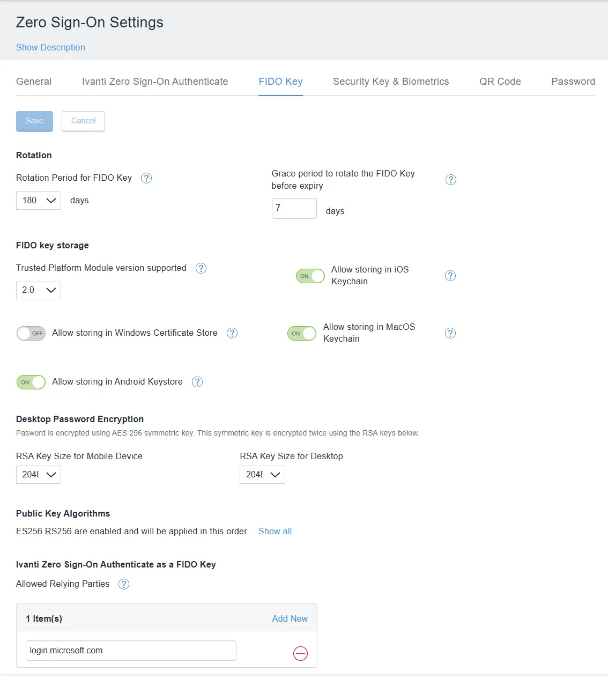Open the Password tab
The image size is (608, 700).
tap(573, 82)
